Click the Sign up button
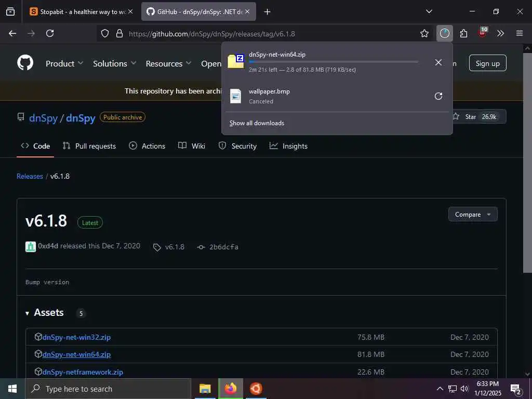Screen dimensions: 532x399 click(x=487, y=63)
